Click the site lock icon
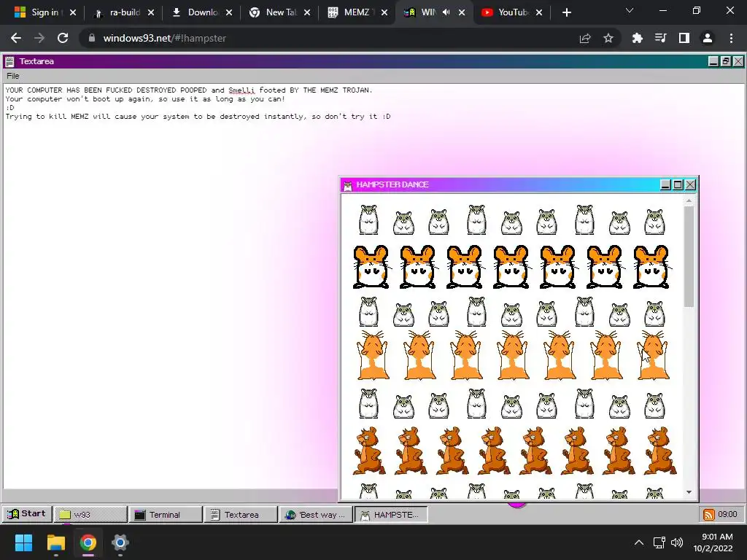The height and width of the screenshot is (560, 747). click(92, 38)
